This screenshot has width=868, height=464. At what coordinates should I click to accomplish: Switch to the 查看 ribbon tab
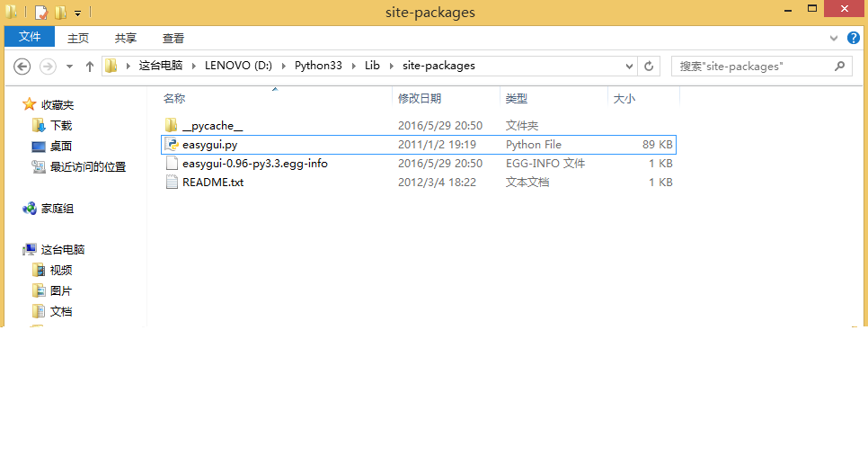click(173, 38)
